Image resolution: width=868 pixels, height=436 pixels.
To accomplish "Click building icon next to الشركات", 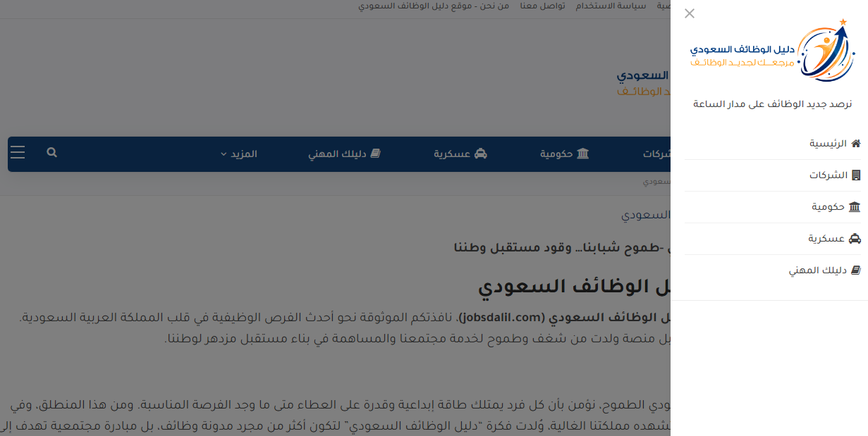I will click(856, 175).
